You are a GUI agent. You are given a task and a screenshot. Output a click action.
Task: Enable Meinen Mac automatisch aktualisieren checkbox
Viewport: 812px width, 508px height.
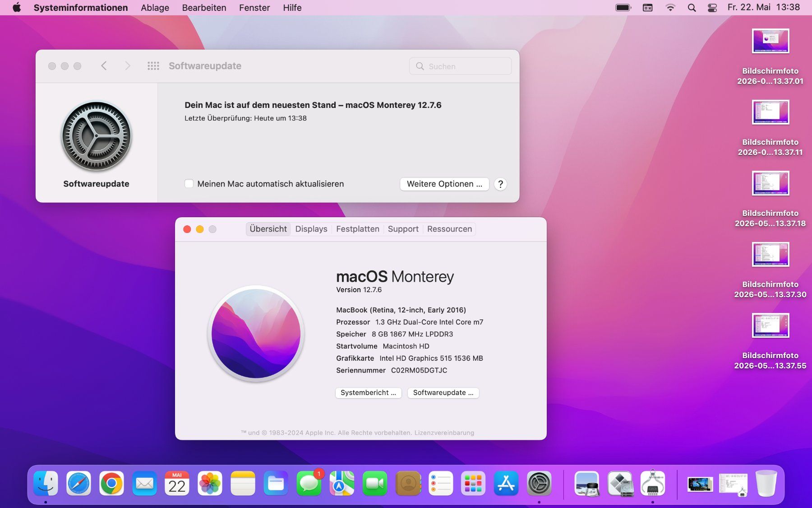point(189,184)
